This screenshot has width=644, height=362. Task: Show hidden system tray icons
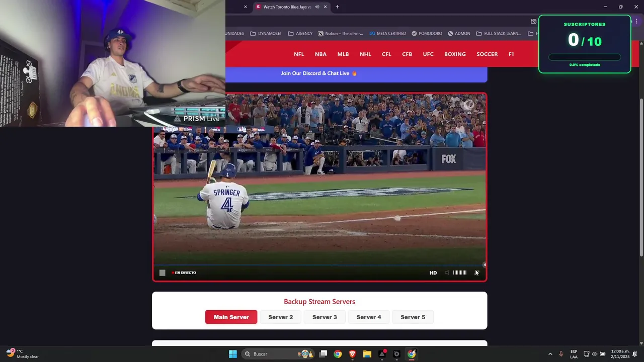coord(550,354)
